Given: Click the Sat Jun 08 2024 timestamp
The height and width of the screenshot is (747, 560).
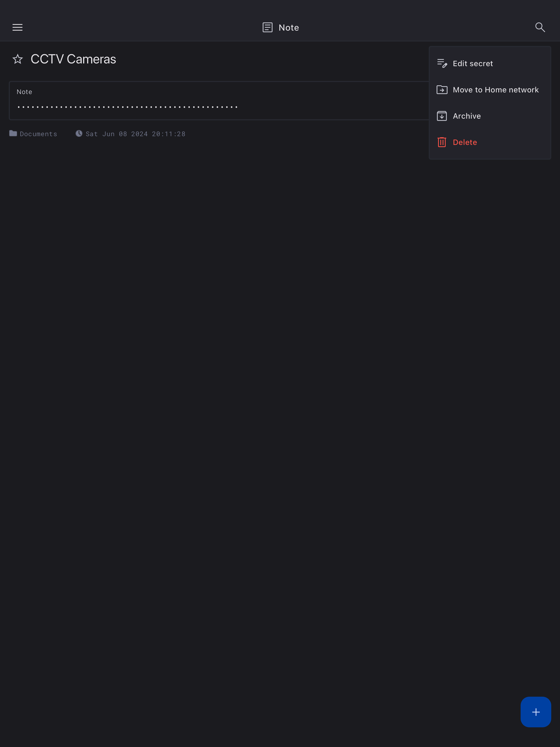Looking at the screenshot, I should 135,134.
